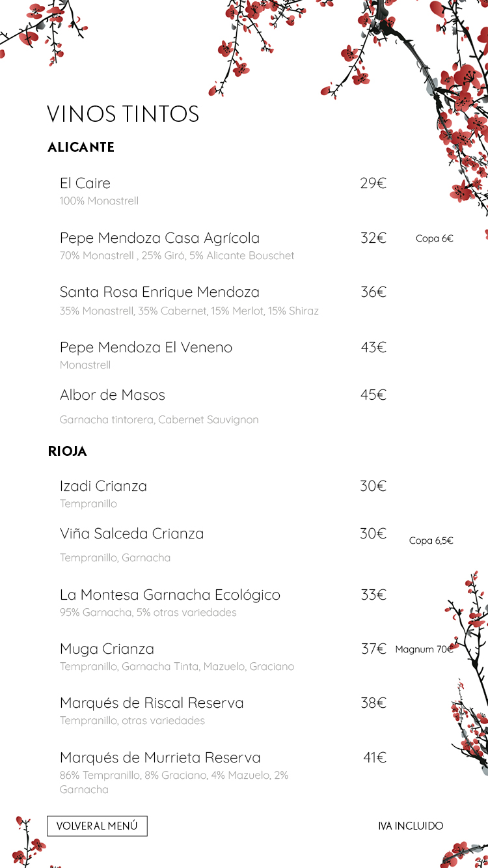
Task: Click Viña Salceda Crianza wine name
Action: pos(131,534)
